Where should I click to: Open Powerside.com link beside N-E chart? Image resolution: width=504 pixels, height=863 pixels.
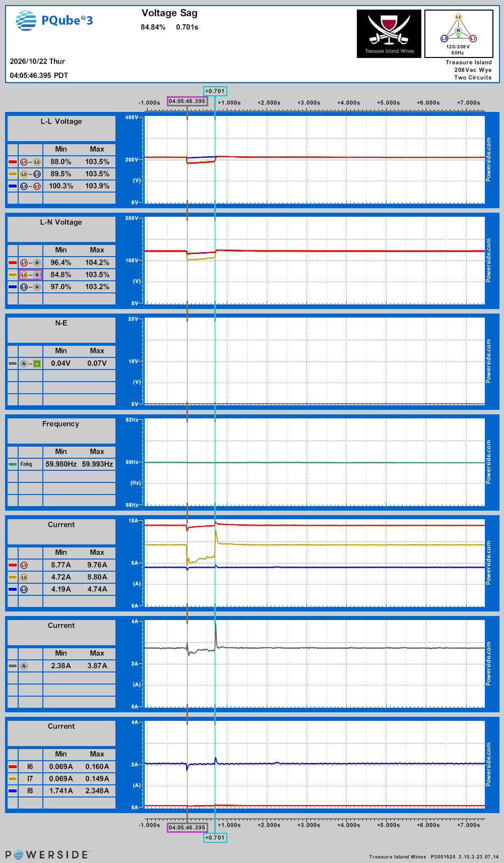(488, 361)
